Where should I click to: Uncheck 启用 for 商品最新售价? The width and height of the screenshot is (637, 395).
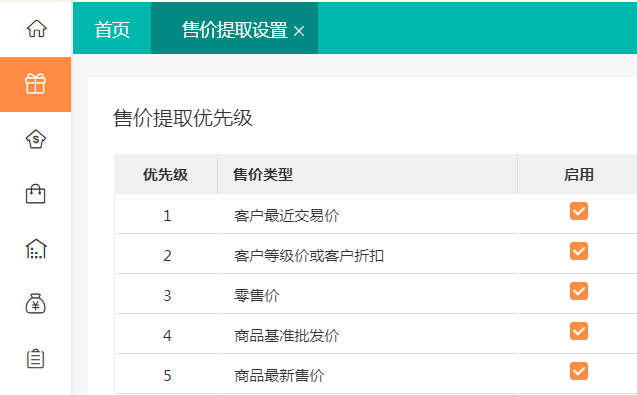pos(578,371)
